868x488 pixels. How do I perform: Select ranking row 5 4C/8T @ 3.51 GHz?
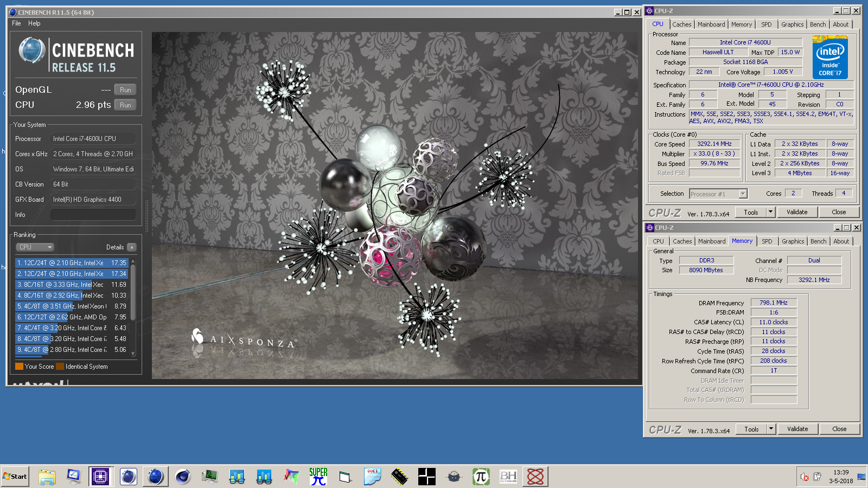(x=72, y=306)
